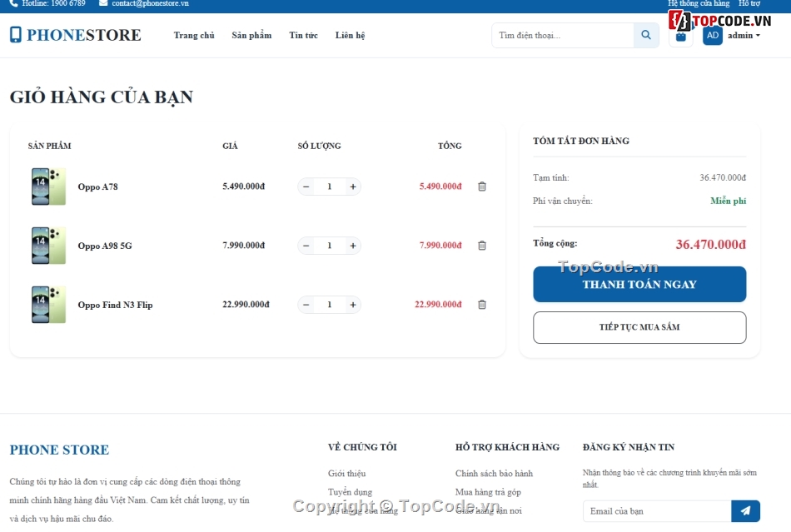Open Oppo A78 product name
The width and height of the screenshot is (791, 532).
click(x=98, y=186)
